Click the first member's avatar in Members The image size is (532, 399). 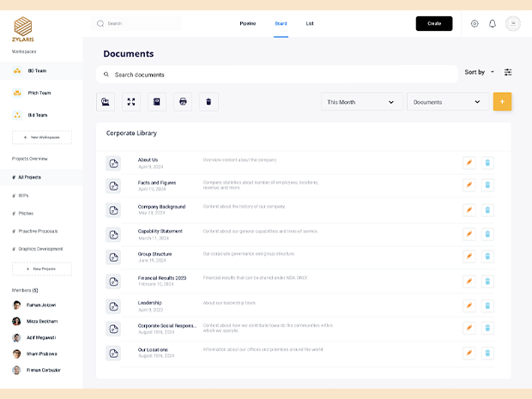click(16, 305)
